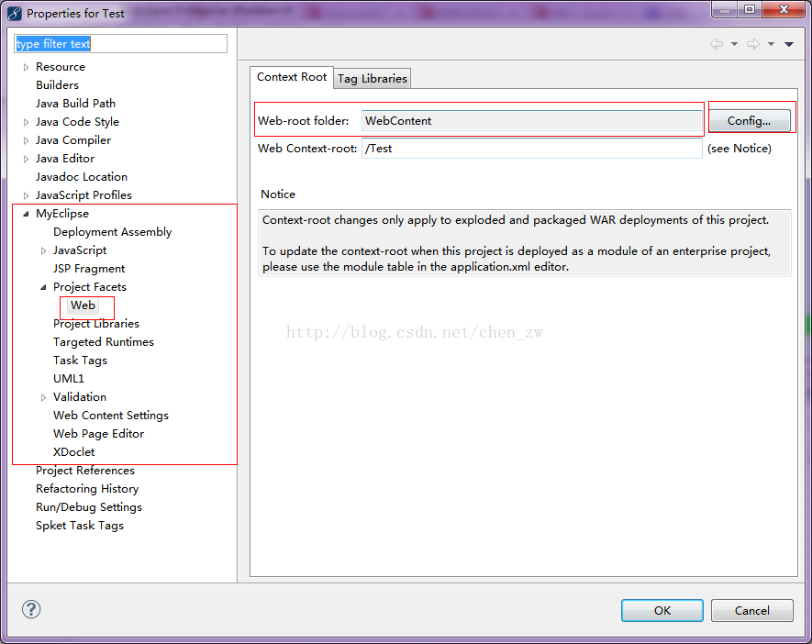Select the Project Facets label

(x=90, y=287)
